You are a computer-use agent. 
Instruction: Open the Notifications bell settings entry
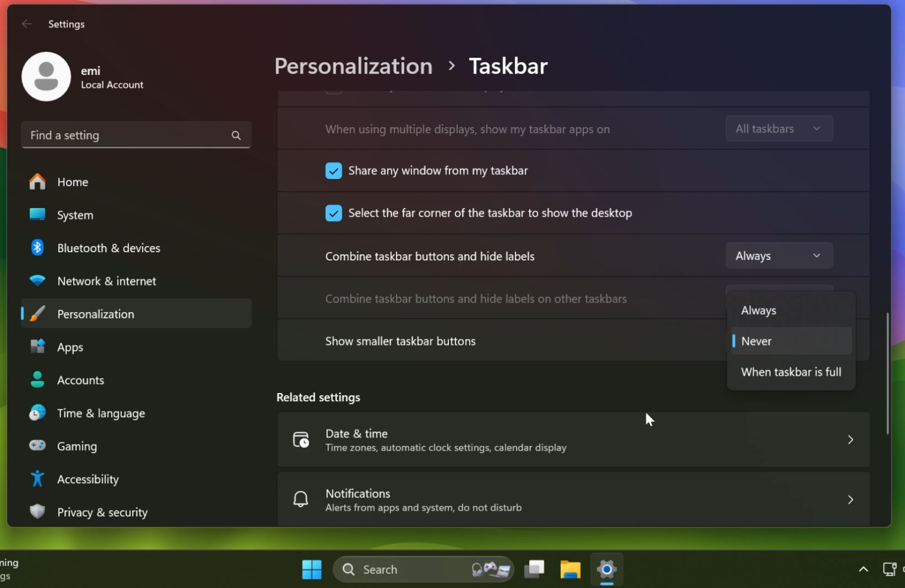(x=300, y=499)
